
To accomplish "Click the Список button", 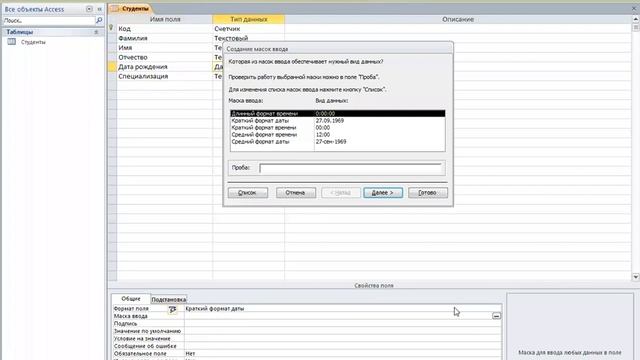I will pos(248,193).
